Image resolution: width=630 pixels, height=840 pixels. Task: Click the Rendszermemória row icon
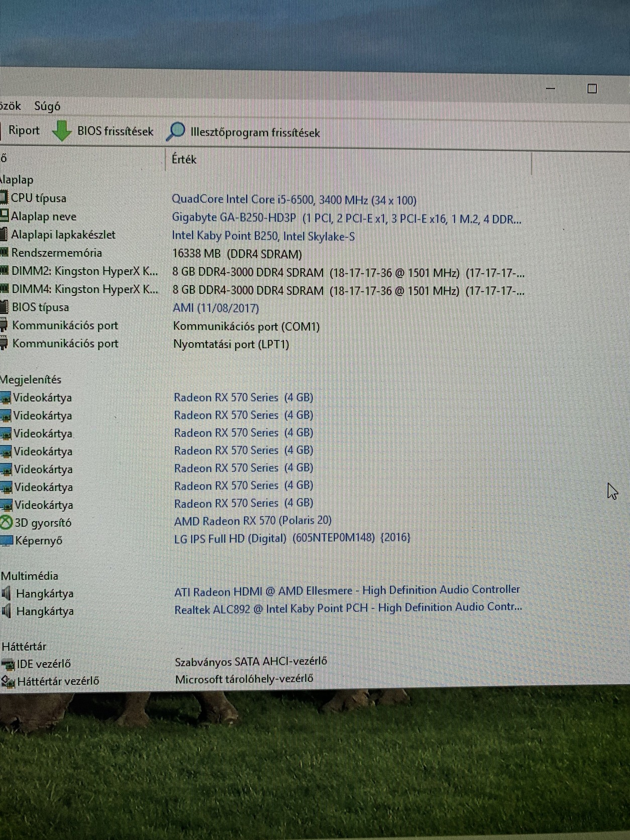tap(4, 252)
